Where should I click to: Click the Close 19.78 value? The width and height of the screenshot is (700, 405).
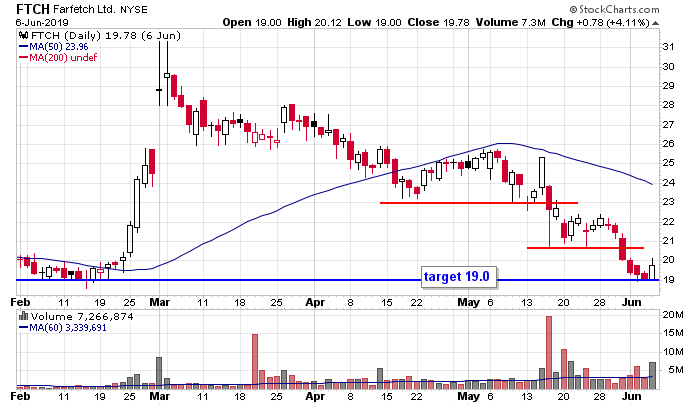[438, 22]
